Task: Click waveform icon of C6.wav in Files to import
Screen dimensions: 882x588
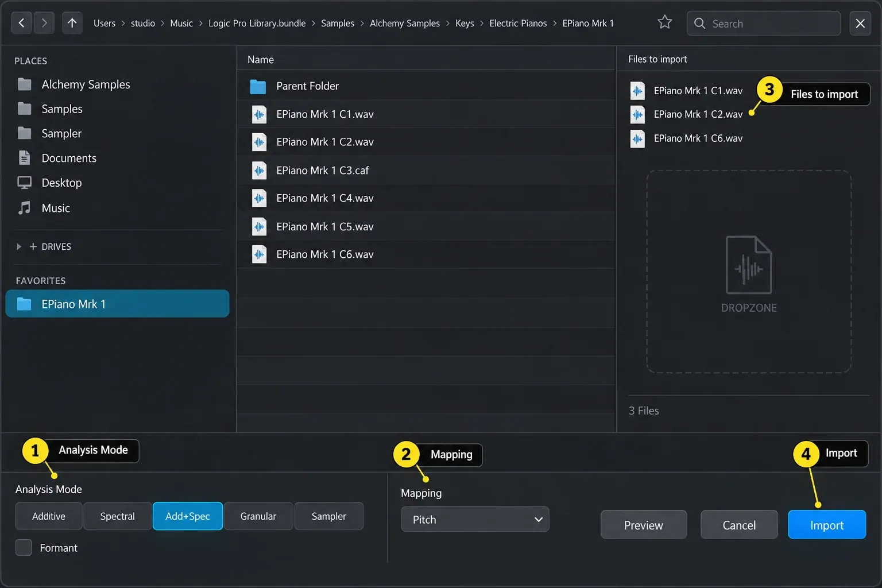Action: [637, 139]
